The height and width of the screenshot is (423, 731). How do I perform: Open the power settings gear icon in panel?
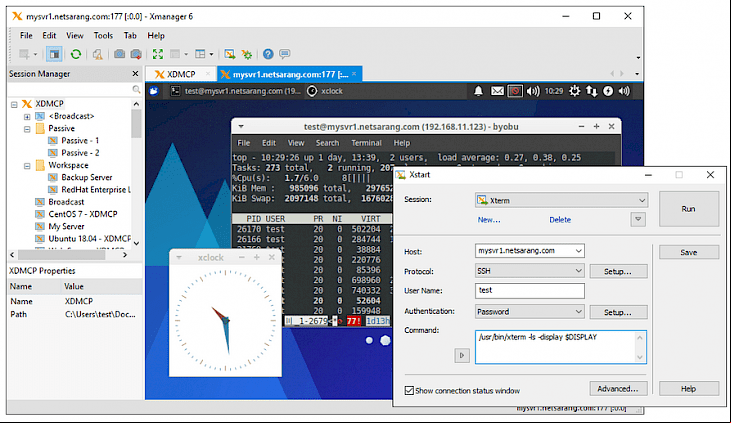[574, 91]
